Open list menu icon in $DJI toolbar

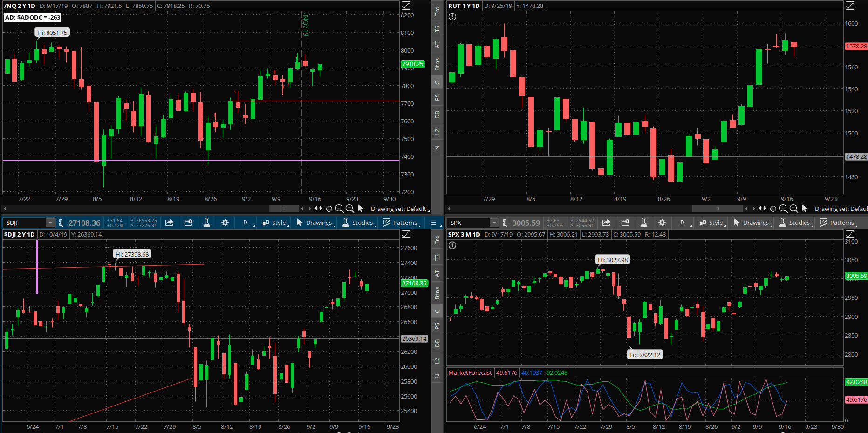coord(434,223)
